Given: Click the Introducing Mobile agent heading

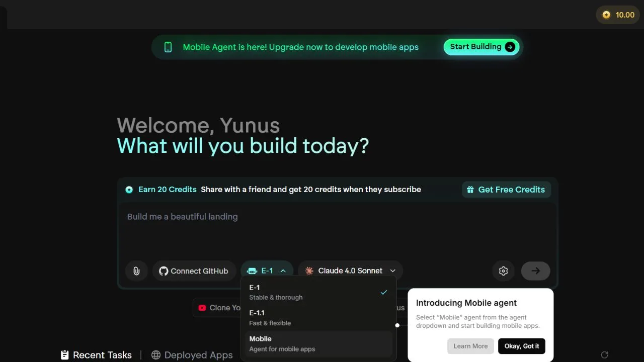Looking at the screenshot, I should pos(466,303).
